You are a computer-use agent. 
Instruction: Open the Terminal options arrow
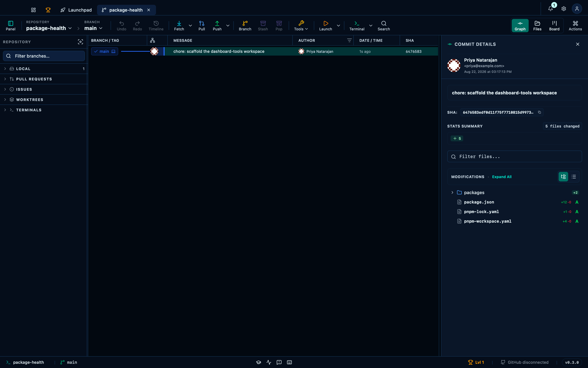pyautogui.click(x=371, y=26)
